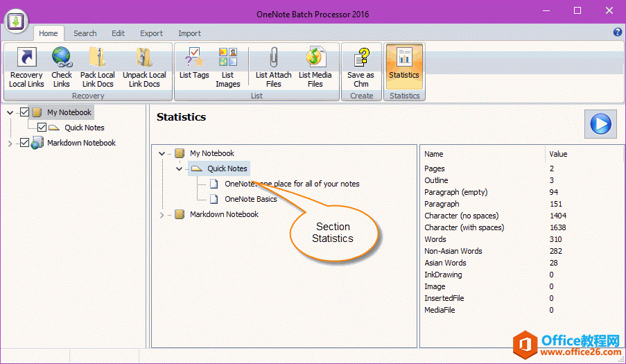Image resolution: width=626 pixels, height=364 pixels.
Task: Expand Markdown Notebook in statistics tree
Action: point(162,215)
